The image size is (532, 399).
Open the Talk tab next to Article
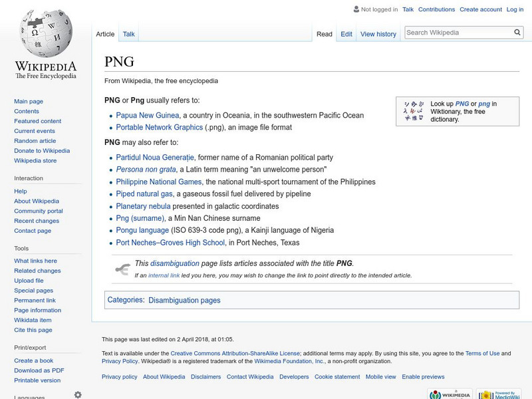click(x=128, y=34)
